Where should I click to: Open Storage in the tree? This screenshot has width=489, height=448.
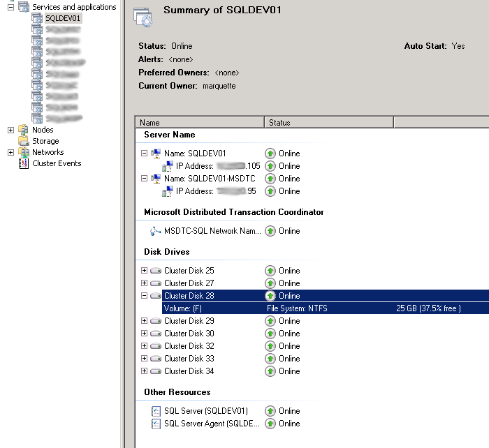pyautogui.click(x=45, y=141)
